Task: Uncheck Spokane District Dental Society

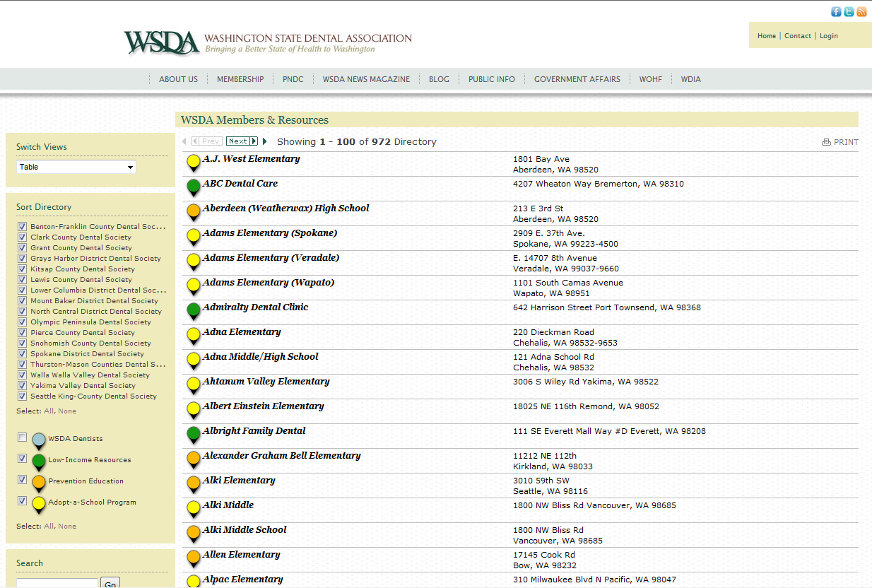Action: click(22, 354)
